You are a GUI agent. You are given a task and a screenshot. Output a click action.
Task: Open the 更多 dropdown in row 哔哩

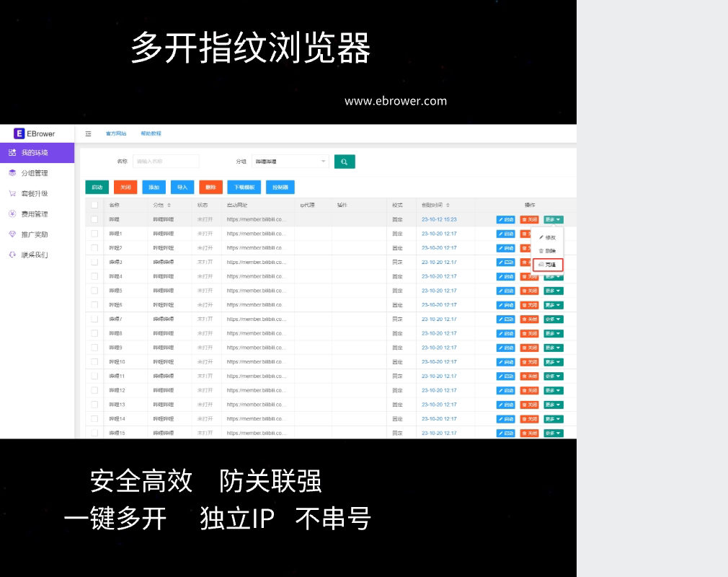[x=554, y=220]
